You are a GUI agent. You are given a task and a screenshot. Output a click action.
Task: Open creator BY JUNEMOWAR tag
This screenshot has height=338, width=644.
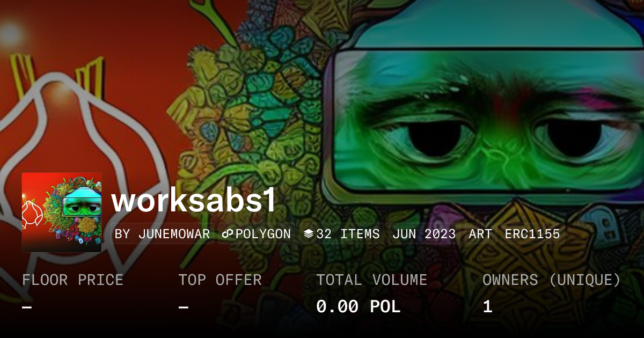162,234
